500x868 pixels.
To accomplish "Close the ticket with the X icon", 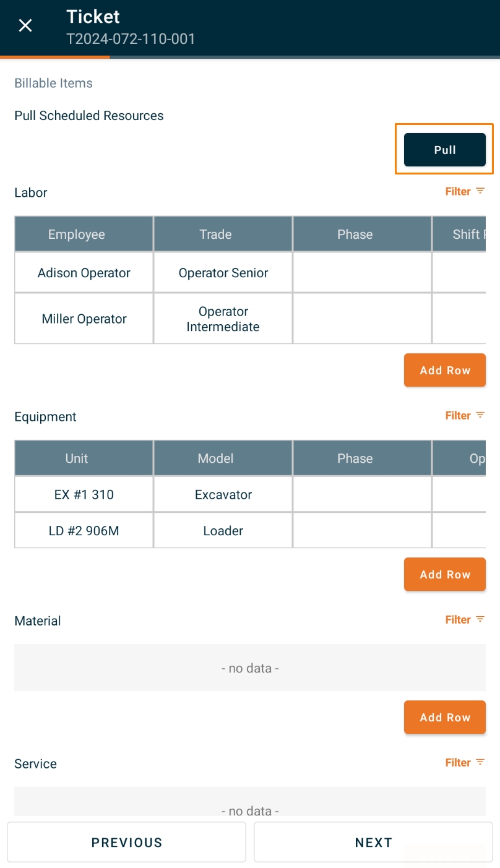I will 25,25.
